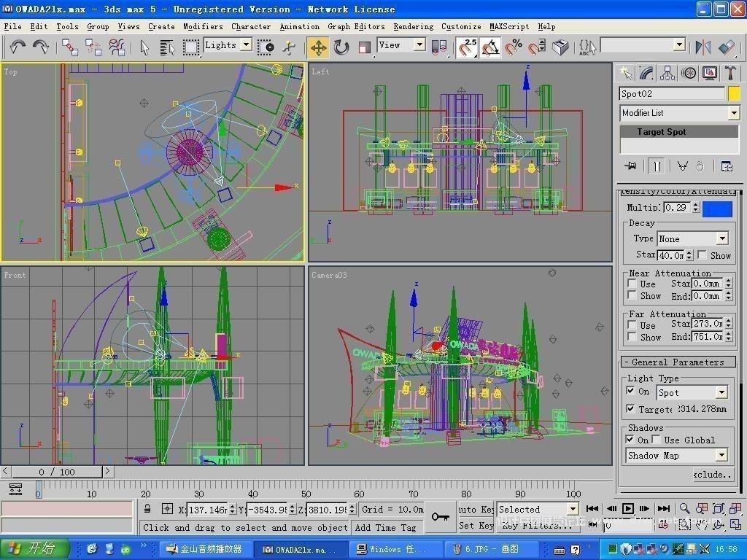Open the Light Type dropdown showing Spot

(721, 392)
